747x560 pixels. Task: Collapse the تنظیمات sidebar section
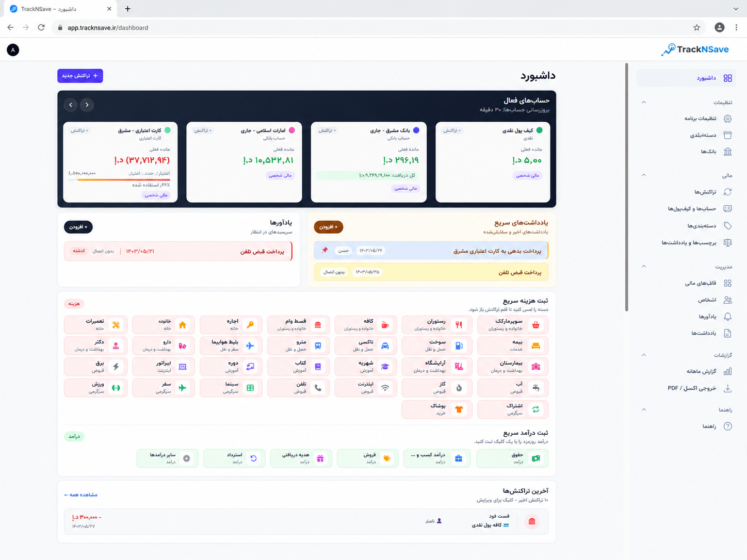[x=643, y=102]
